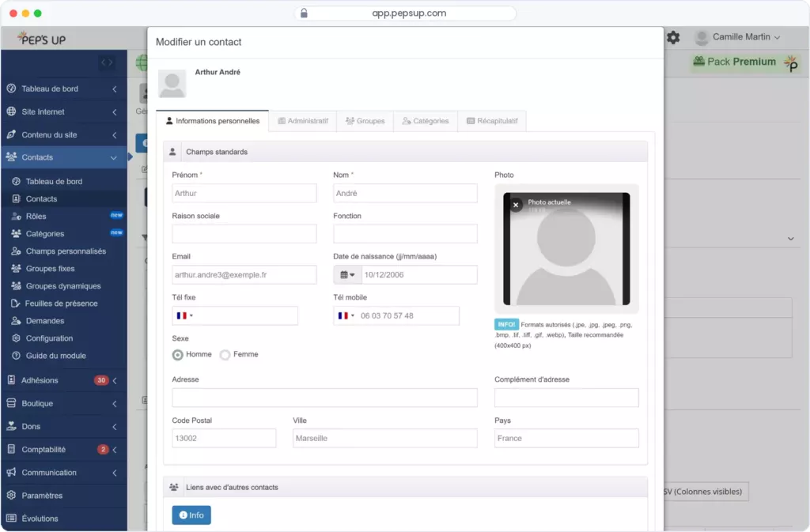Viewport: 810px width, 532px height.
Task: Expand Boutique chevron
Action: point(114,403)
